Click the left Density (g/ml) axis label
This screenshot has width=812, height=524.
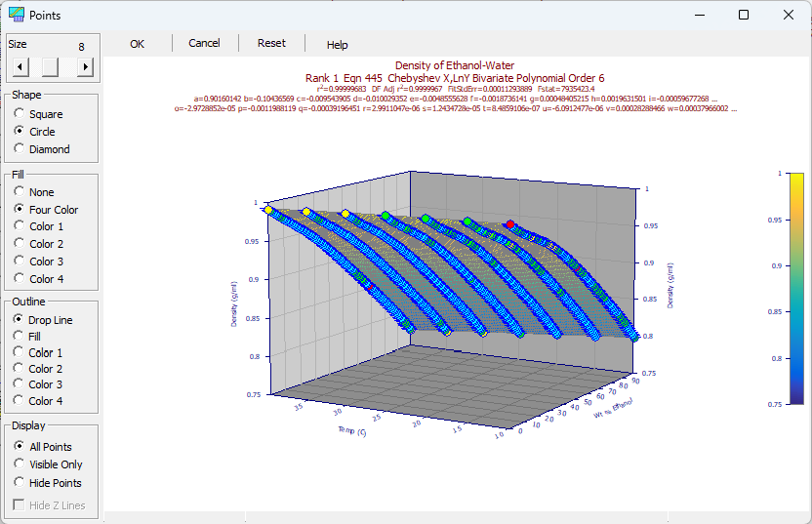pyautogui.click(x=234, y=303)
